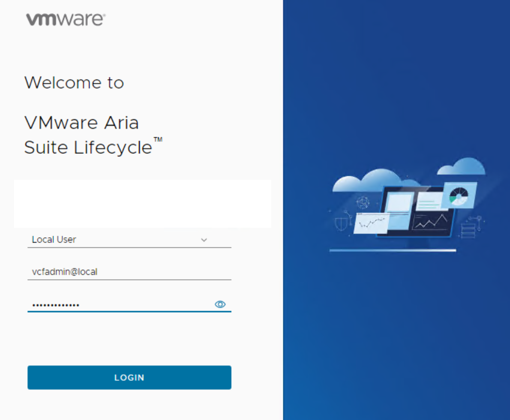Click the "Welcome to" heading text
The image size is (510, 420).
point(74,82)
